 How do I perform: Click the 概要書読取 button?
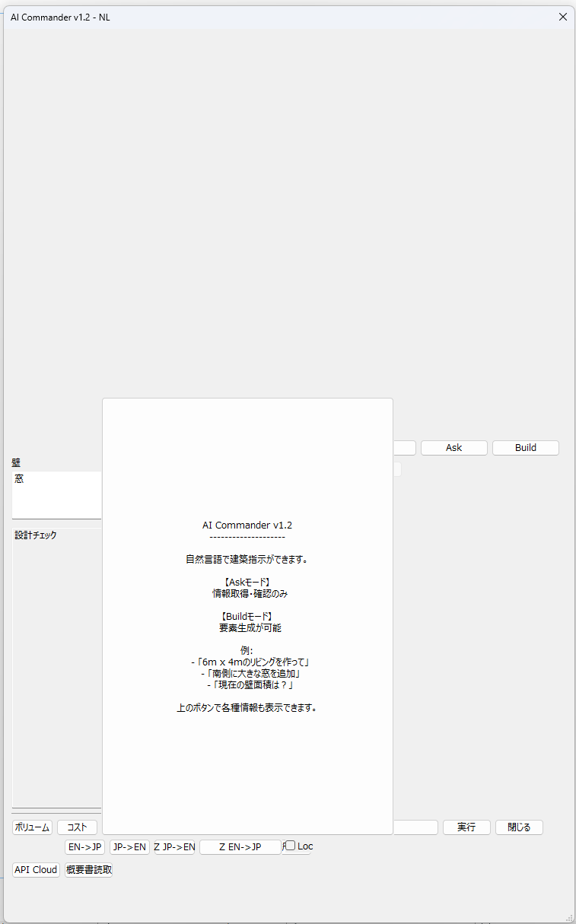88,870
